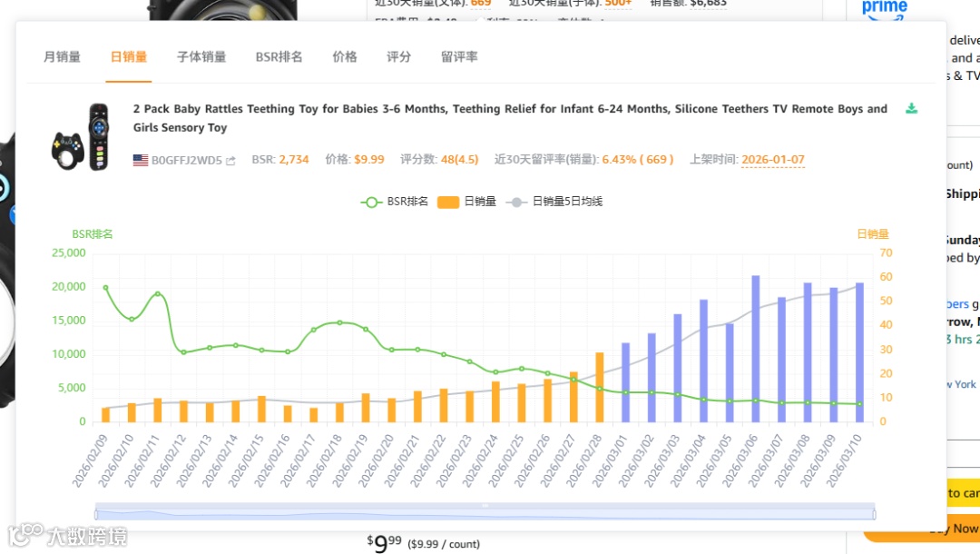980x554 pixels.
Task: Click the 2026/02/24 orange sales bar
Action: (495, 401)
